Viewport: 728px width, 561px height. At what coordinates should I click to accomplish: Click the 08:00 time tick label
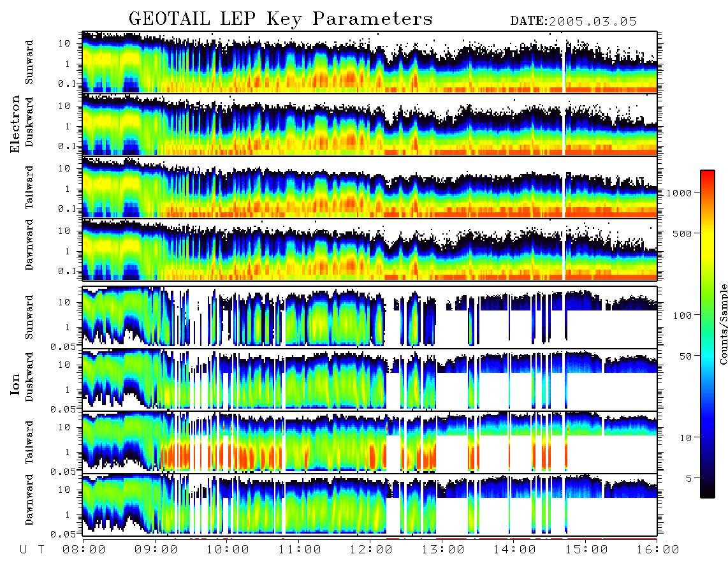84,550
